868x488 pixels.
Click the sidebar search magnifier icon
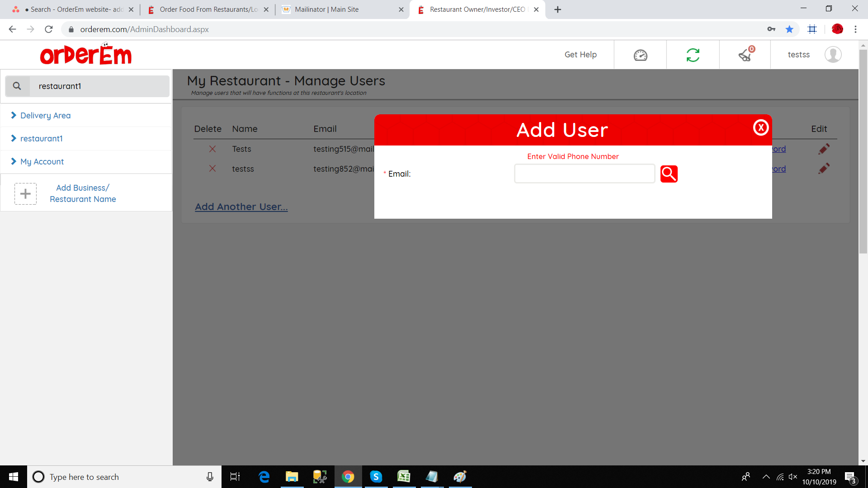tap(17, 86)
